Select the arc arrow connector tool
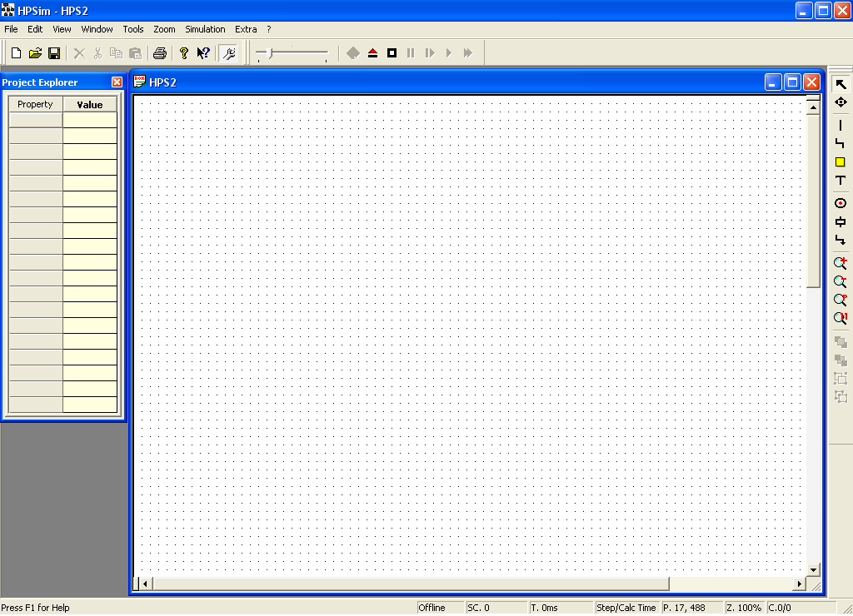The image size is (853, 616). [x=841, y=240]
